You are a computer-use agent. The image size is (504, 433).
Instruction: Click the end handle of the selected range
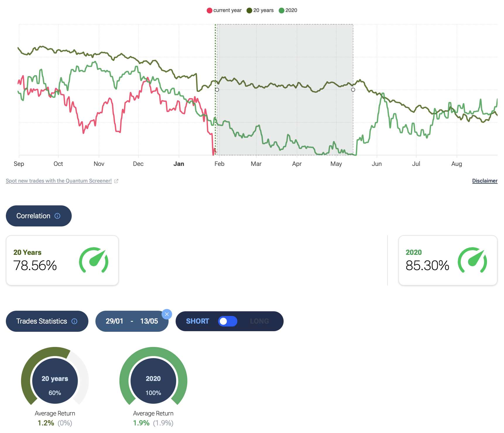click(x=353, y=90)
